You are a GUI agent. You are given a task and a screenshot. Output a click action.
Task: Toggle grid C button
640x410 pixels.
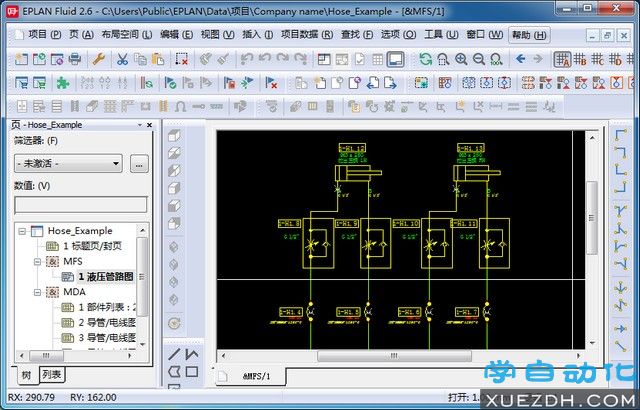[598, 60]
